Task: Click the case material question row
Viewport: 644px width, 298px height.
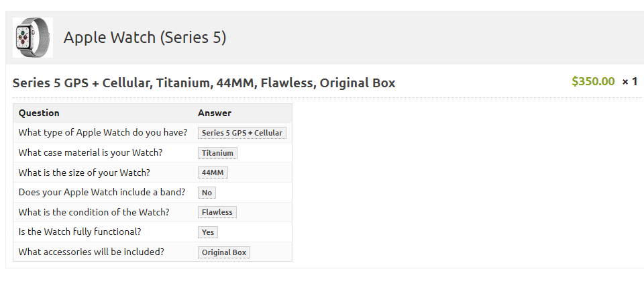Action: 91,153
